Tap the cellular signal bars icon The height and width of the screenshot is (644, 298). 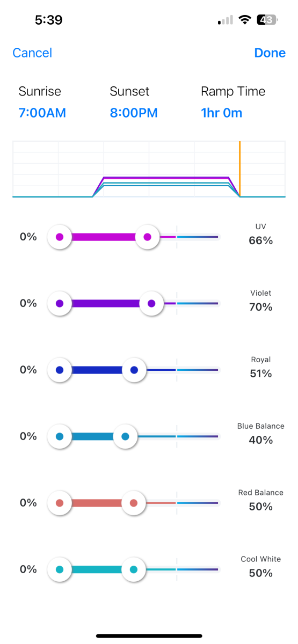click(x=226, y=20)
